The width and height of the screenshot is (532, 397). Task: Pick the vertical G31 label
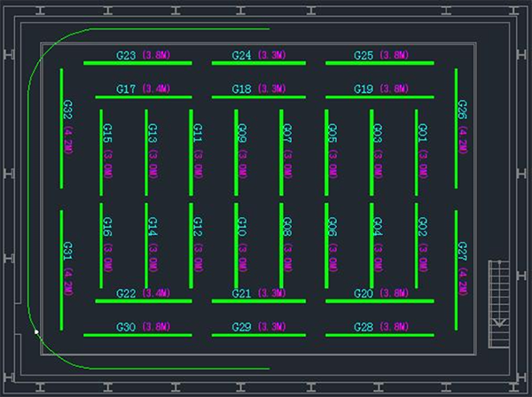[x=68, y=251]
